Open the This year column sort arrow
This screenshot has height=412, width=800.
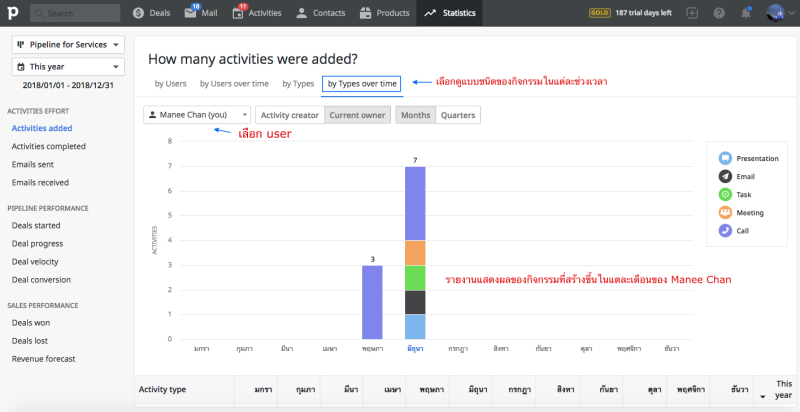pos(763,396)
